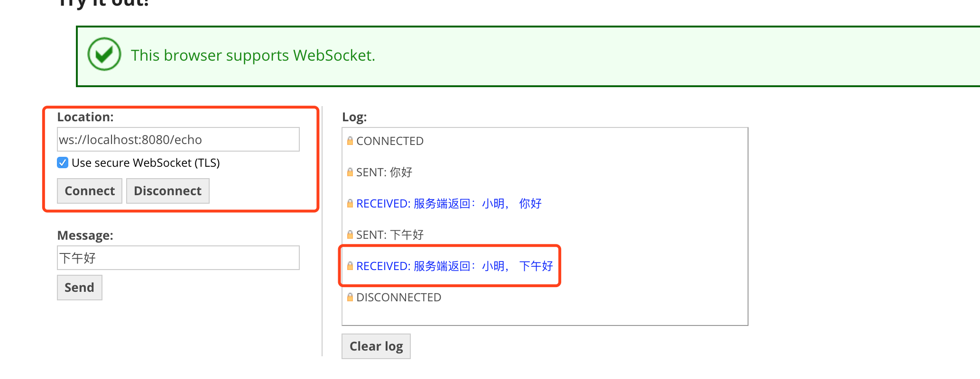Click lock icon beside SENT: 你好 entry
The width and height of the screenshot is (980, 379).
[350, 172]
